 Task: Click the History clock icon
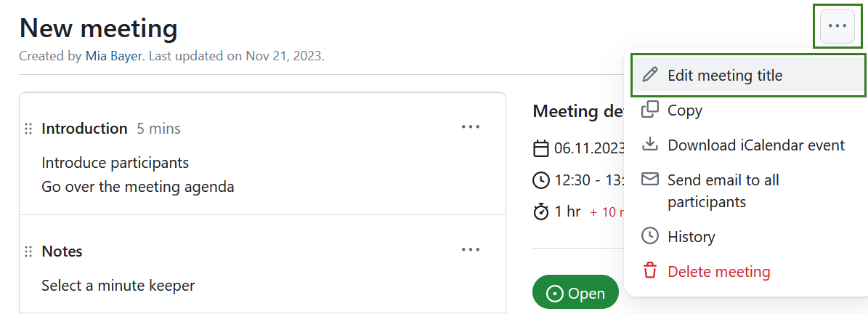pyautogui.click(x=650, y=236)
